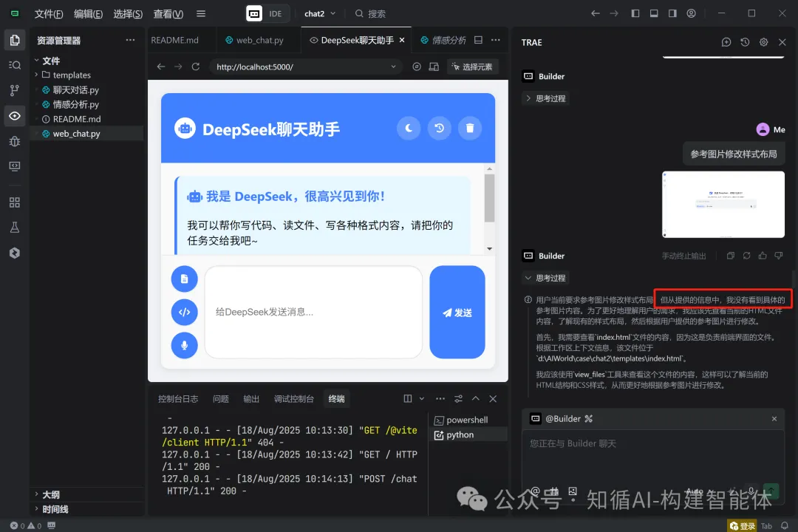Go back in preview browser
This screenshot has height=532, width=798.
tap(161, 66)
